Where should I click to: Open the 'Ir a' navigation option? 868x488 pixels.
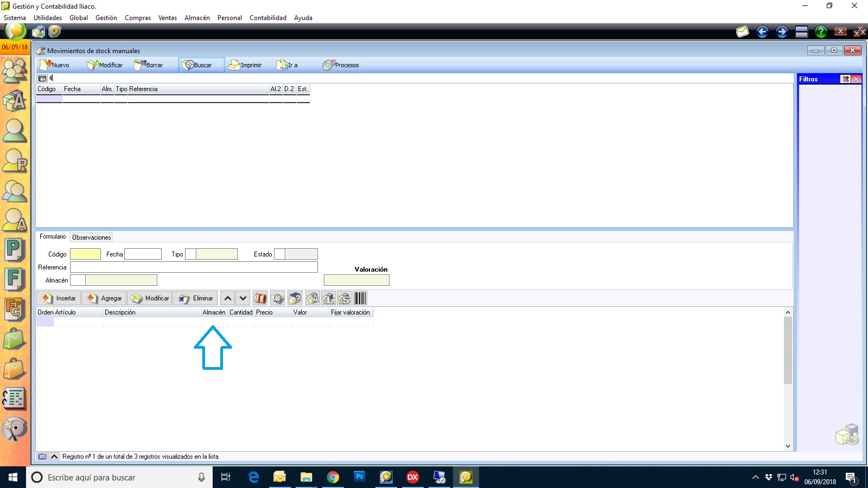click(287, 65)
